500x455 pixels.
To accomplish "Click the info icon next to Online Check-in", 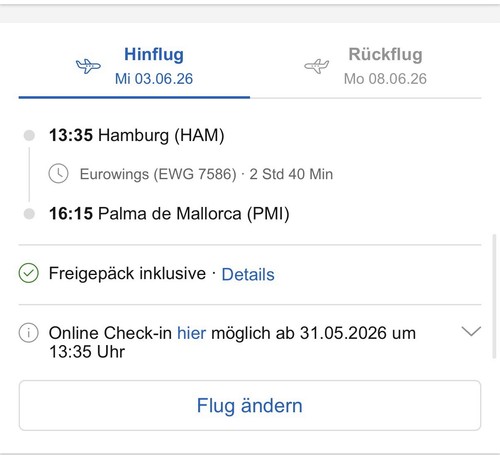I will tap(29, 333).
